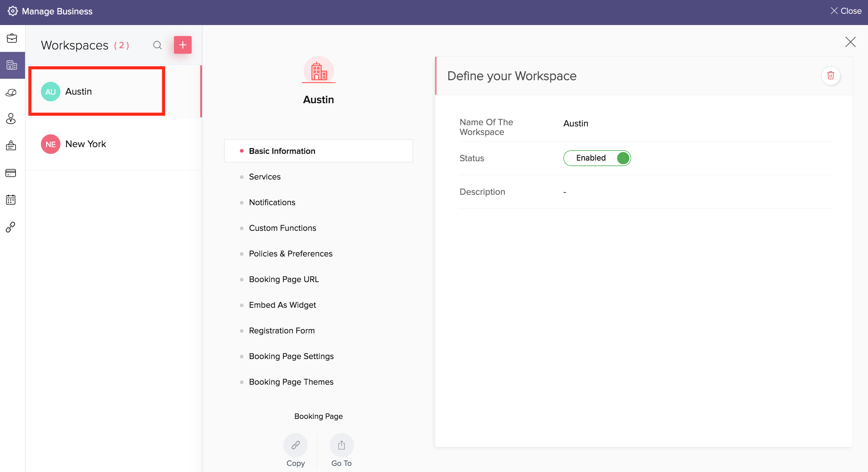Open the cap-shaped sidebar icon

(11, 93)
